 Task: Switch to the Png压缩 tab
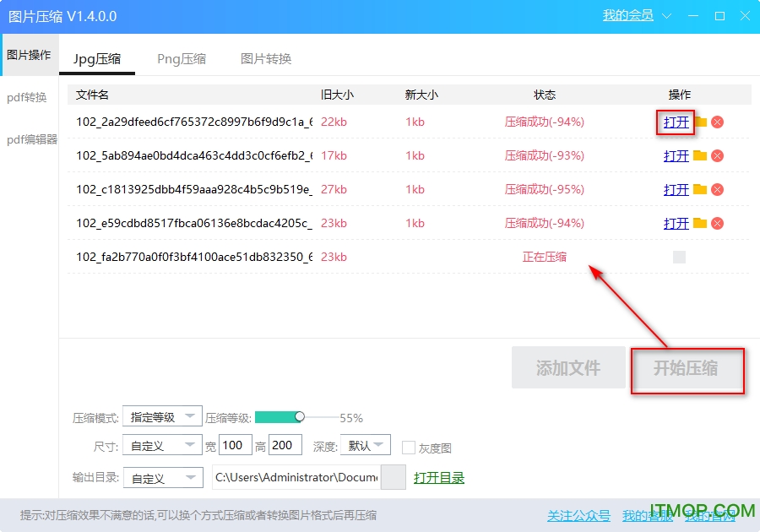[x=182, y=59]
